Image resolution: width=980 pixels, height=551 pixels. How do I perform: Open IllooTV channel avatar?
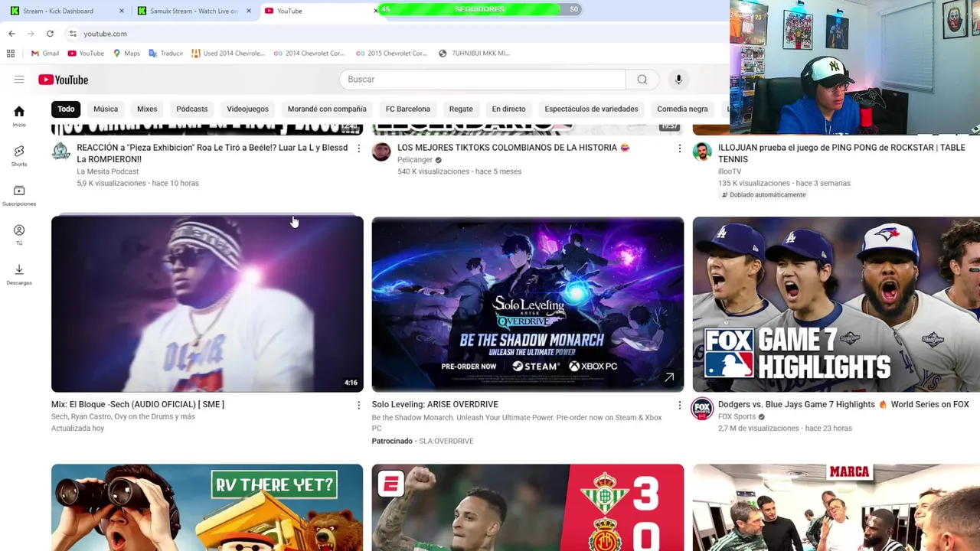[x=702, y=151]
